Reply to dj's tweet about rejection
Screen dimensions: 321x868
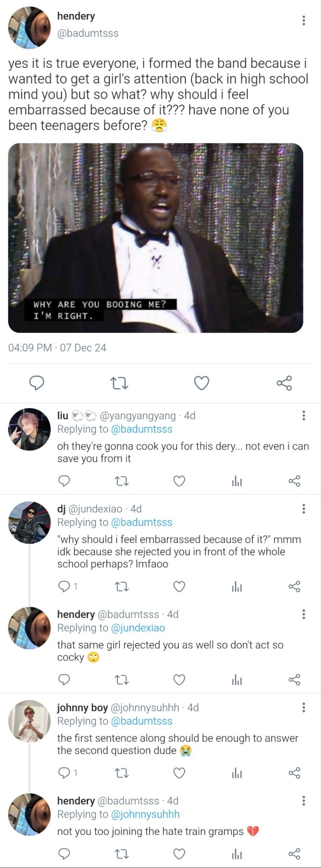click(65, 586)
